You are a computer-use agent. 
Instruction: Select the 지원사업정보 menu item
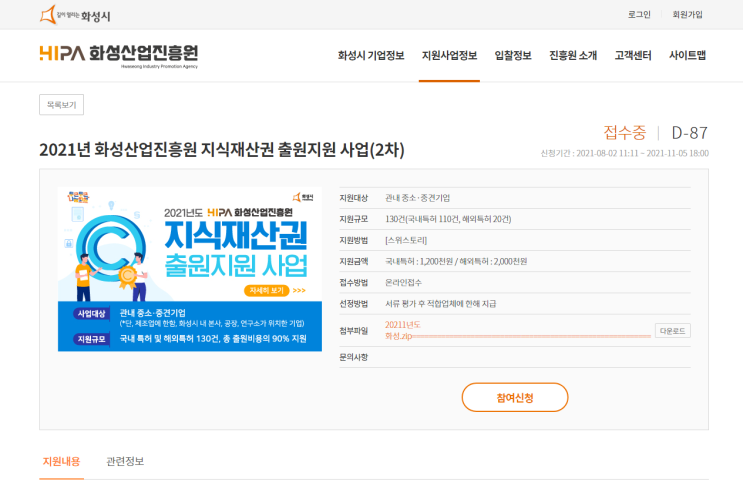click(x=449, y=55)
